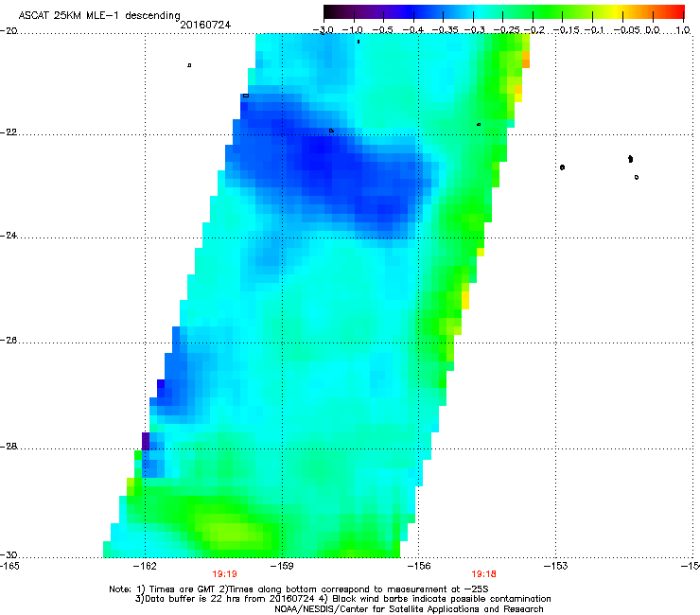Click the black end of the color bar
Screen dimensions: 700x615
328,12
